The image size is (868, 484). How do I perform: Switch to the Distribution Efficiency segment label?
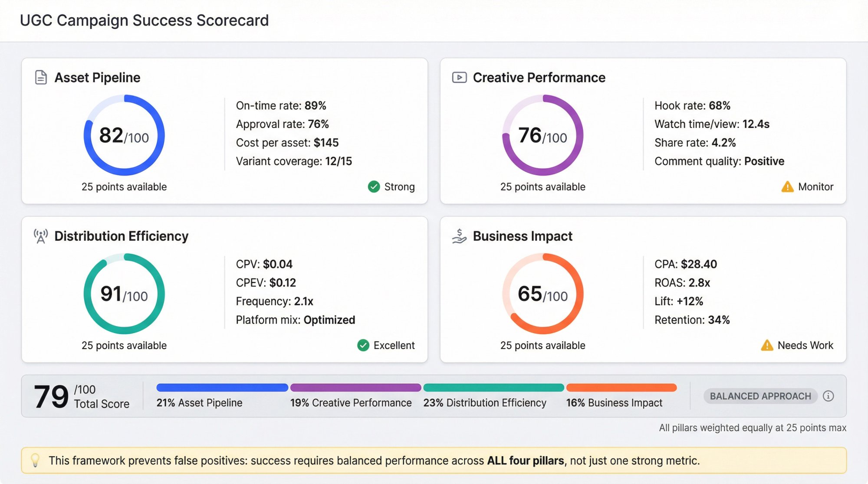485,402
